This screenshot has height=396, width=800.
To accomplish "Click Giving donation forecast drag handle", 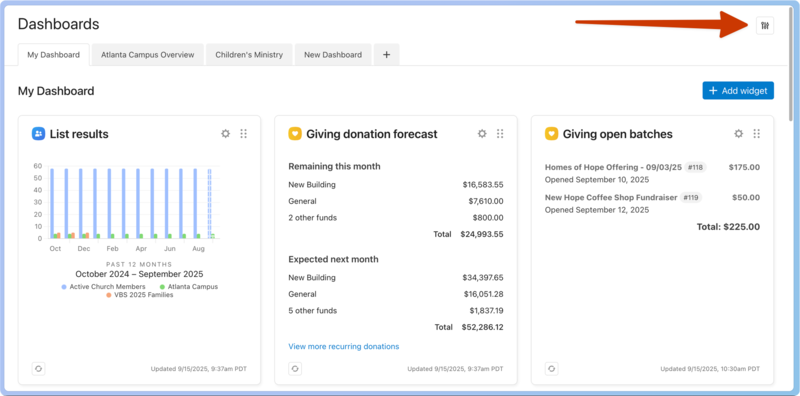I will pos(500,134).
